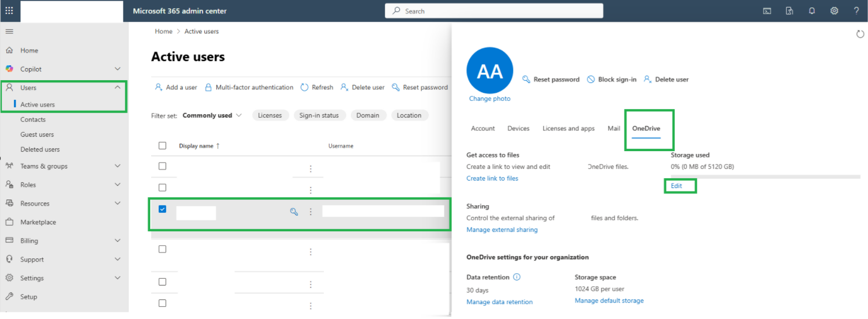Open the settings gear in header

pyautogui.click(x=834, y=11)
